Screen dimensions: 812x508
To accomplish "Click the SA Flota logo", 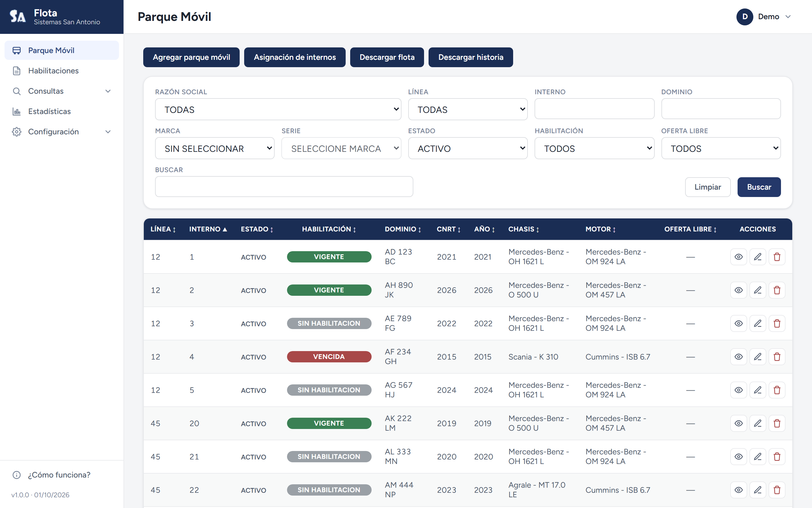I will (x=17, y=16).
